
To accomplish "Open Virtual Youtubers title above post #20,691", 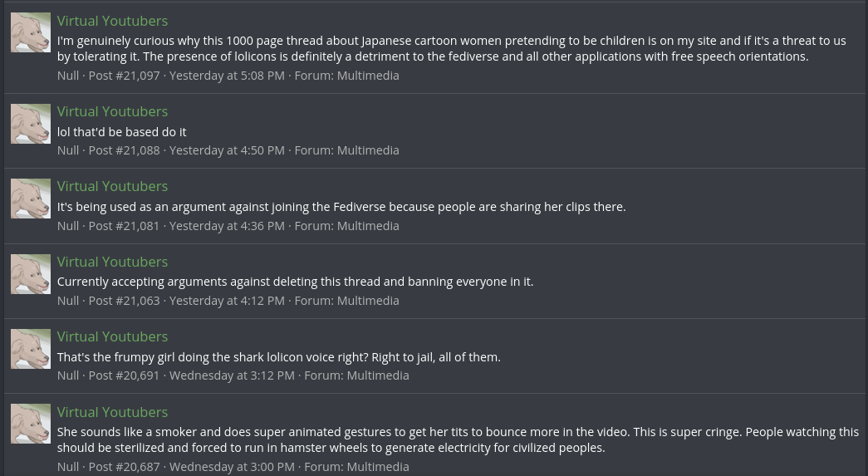I will [112, 336].
